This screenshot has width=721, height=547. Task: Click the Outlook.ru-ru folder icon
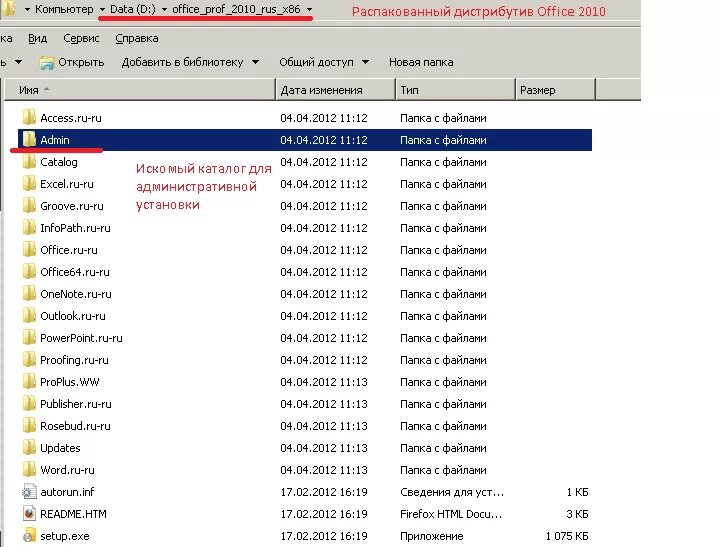tap(29, 316)
